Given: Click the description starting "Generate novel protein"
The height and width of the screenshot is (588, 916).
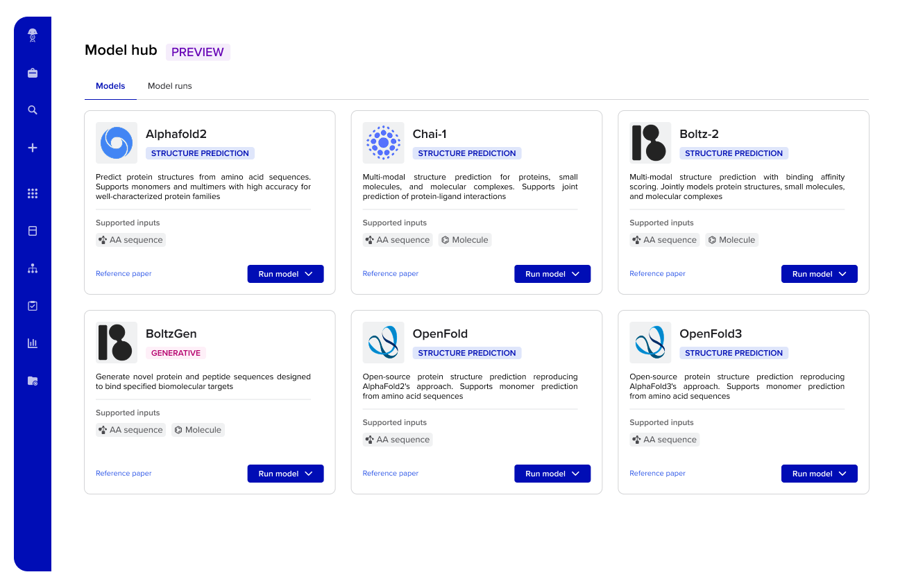Looking at the screenshot, I should 203,381.
